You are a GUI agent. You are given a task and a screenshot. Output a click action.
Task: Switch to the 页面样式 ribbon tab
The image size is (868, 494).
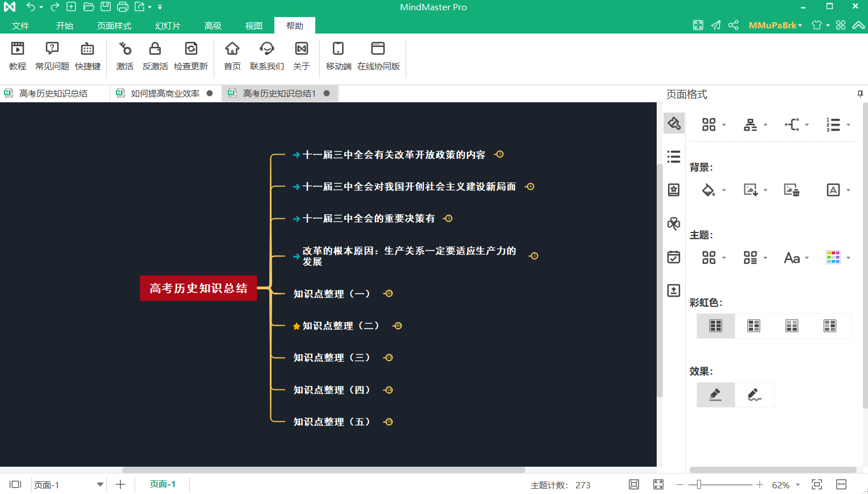click(x=114, y=26)
